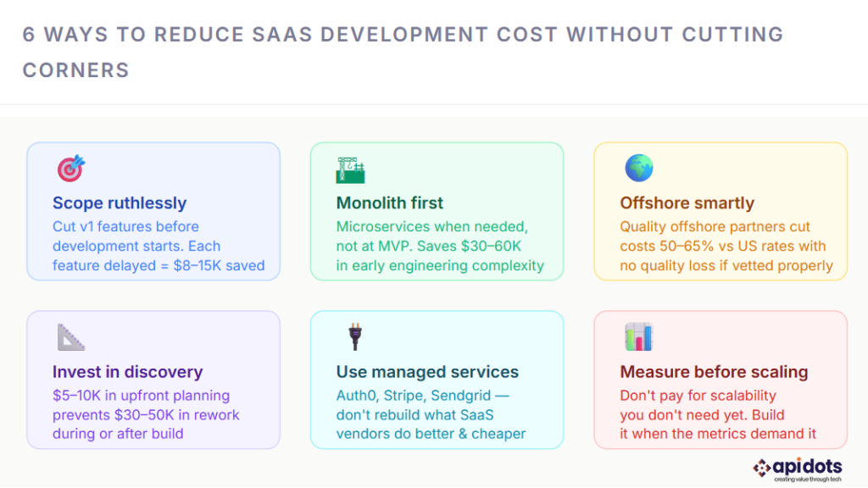
Task: Click the Invest in discovery card
Action: pos(153,380)
